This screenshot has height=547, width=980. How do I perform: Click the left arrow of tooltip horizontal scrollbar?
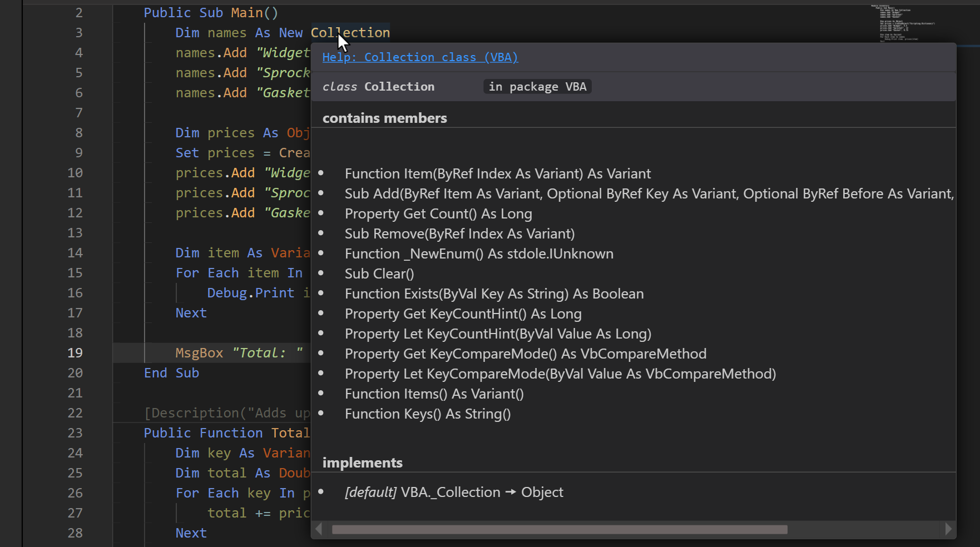click(319, 529)
